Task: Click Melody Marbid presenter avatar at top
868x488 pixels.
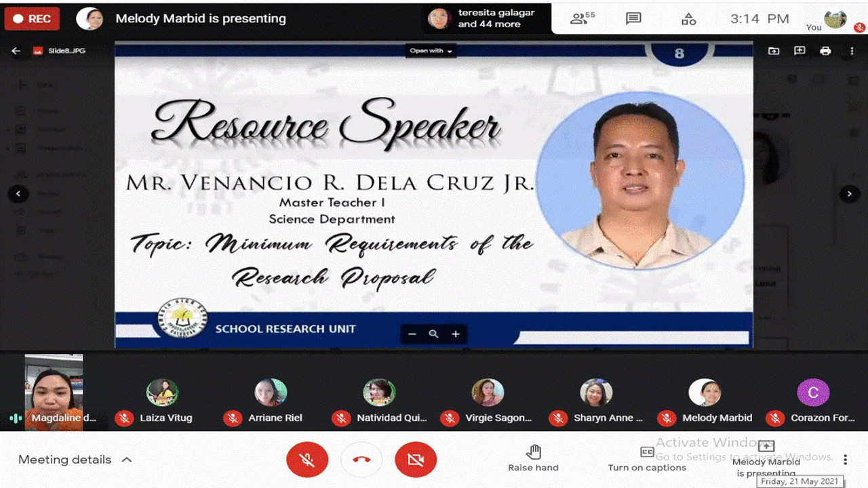Action: 90,19
